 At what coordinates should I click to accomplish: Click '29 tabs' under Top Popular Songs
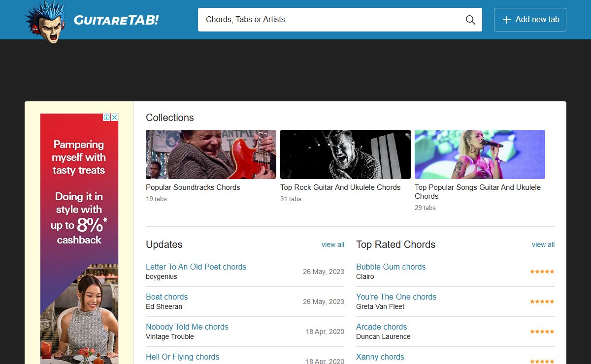pos(425,208)
